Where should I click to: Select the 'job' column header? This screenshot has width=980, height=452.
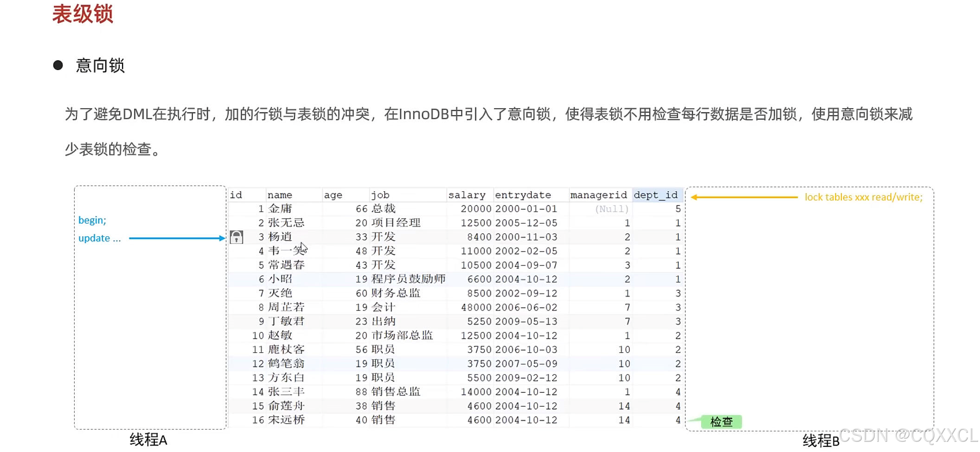tap(380, 195)
